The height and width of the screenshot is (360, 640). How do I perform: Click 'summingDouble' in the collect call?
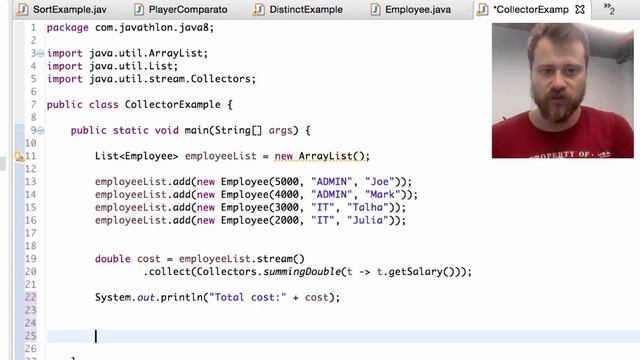[x=302, y=271]
